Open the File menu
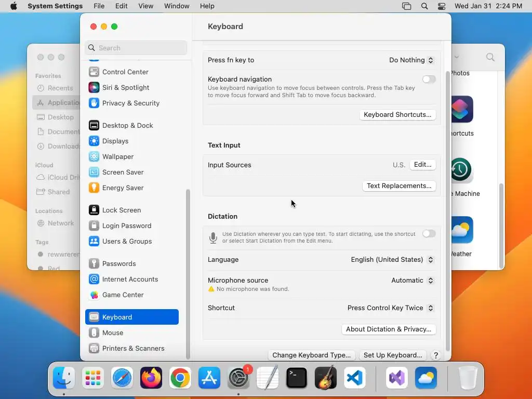The image size is (532, 399). coord(99,6)
